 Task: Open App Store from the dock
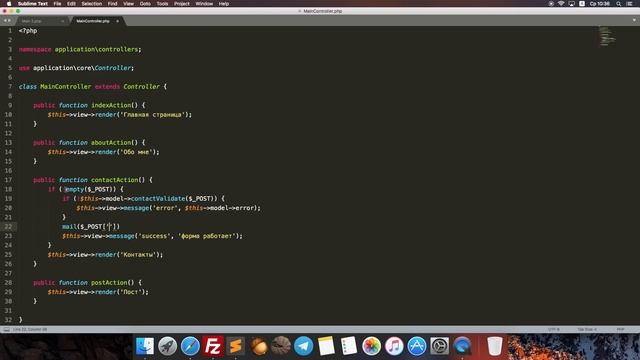[x=417, y=346]
